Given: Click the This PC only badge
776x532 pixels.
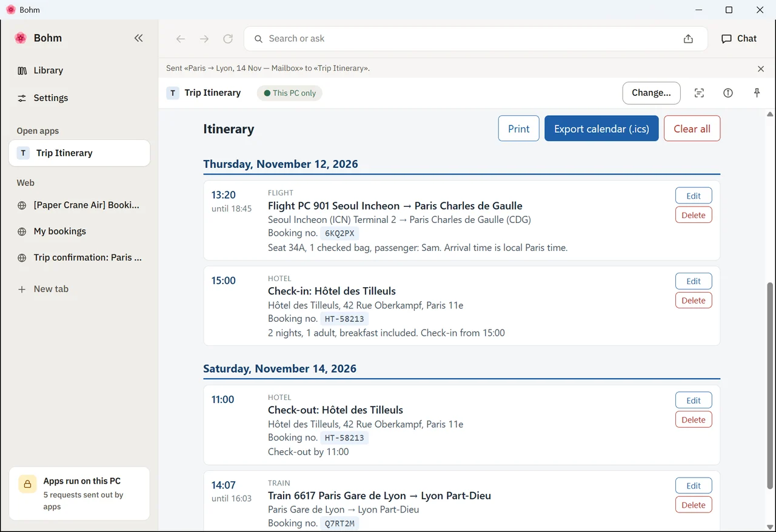Looking at the screenshot, I should (290, 93).
